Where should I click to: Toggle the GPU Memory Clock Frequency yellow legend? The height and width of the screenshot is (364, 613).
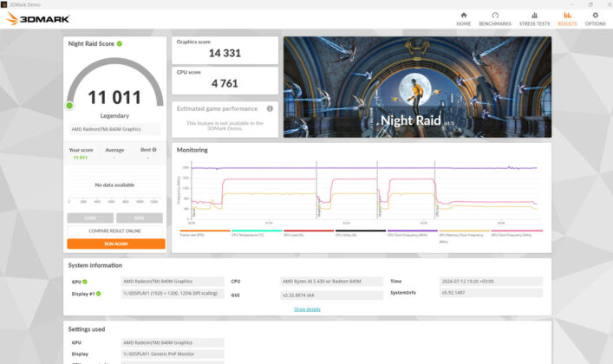(464, 236)
